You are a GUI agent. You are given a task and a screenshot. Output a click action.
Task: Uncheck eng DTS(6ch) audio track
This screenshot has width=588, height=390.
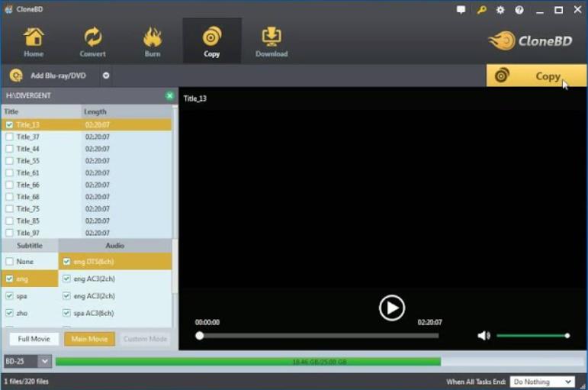pyautogui.click(x=66, y=261)
